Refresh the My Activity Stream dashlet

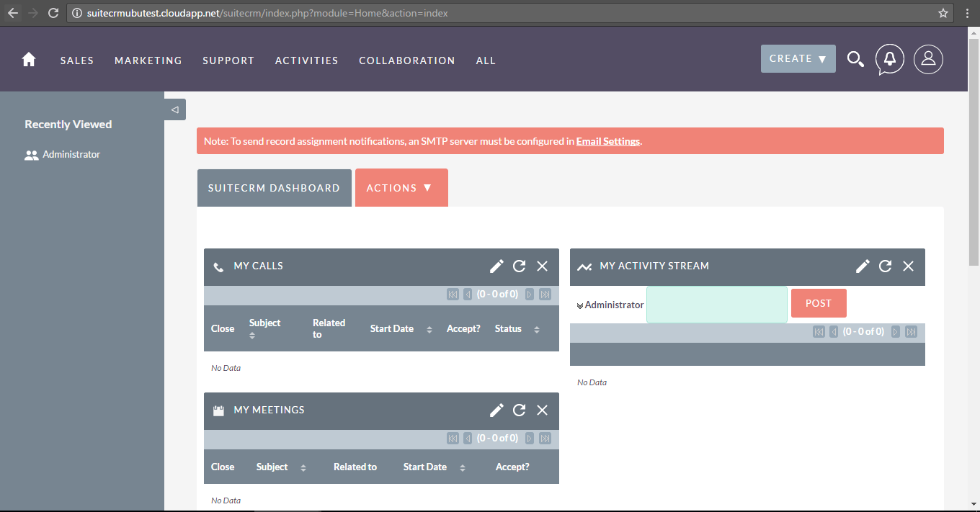[x=885, y=266]
